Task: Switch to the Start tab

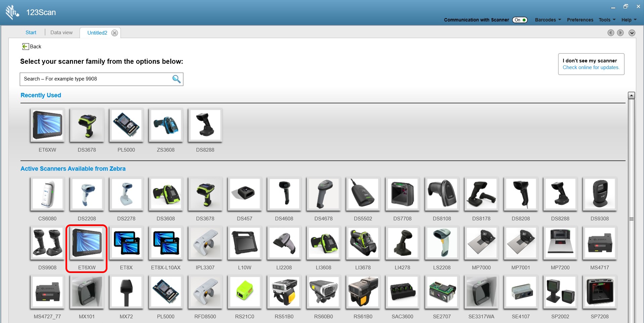Action: point(31,33)
